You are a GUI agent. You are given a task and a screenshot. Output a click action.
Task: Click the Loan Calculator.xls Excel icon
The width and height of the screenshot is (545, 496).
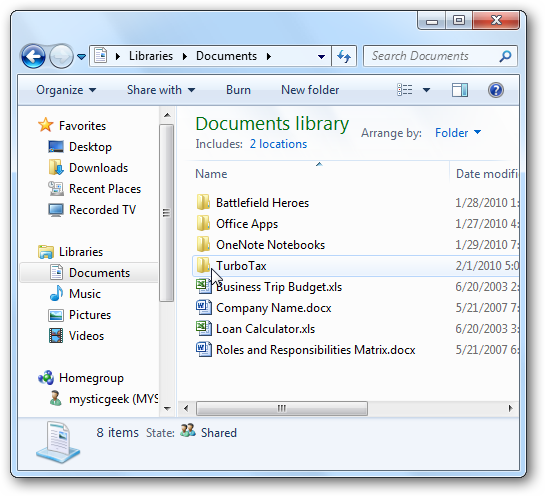click(x=203, y=328)
